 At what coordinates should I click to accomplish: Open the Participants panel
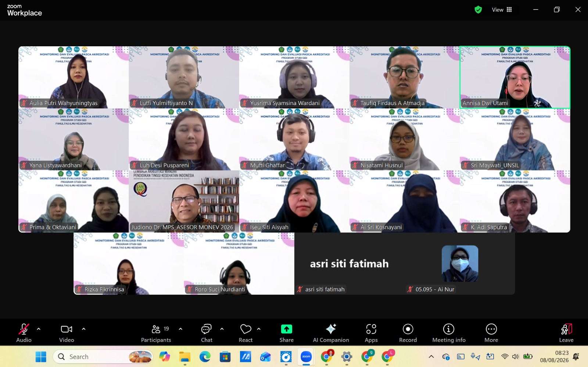point(156,334)
